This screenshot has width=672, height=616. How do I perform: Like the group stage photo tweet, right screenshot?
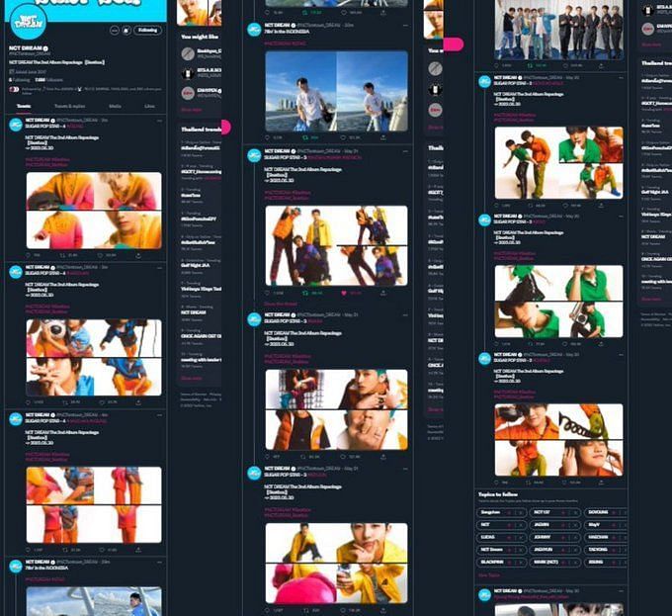[x=565, y=65]
